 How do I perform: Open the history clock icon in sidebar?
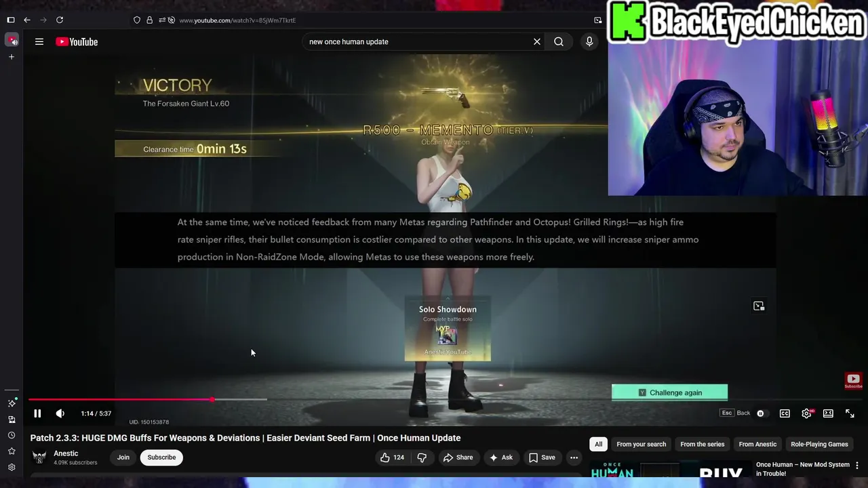pos(12,435)
